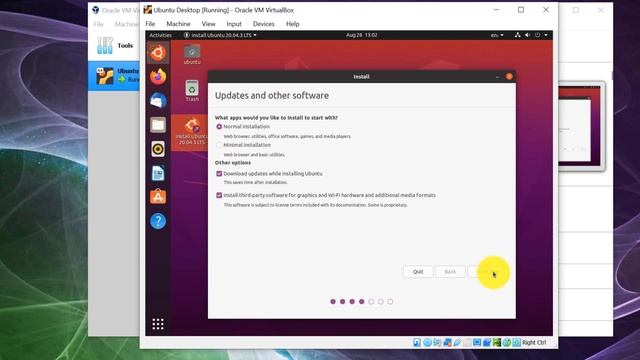Click USB devices icon in VirtualBox status bar
Viewport: 640px width, 360px height.
(457, 342)
